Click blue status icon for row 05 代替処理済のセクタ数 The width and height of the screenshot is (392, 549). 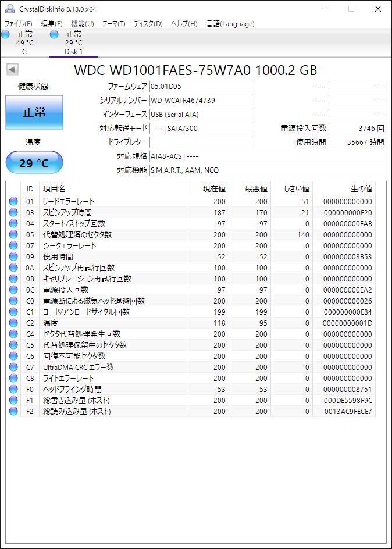point(13,234)
